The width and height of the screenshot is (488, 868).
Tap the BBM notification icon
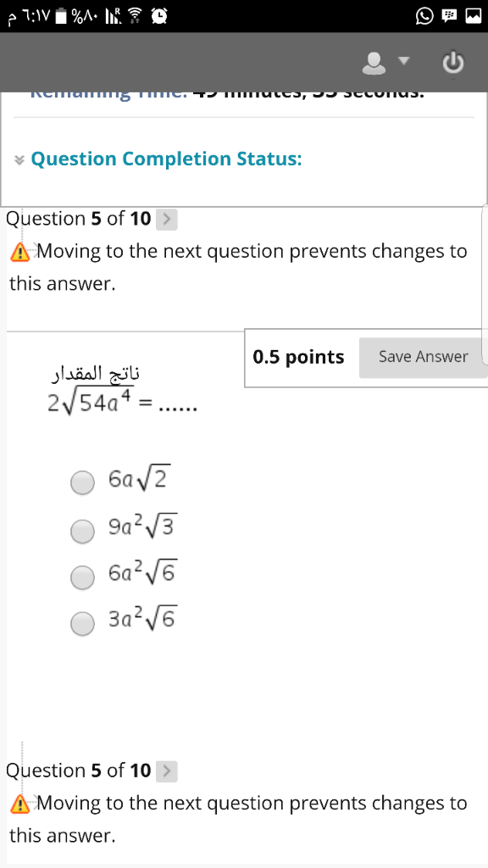pyautogui.click(x=449, y=17)
